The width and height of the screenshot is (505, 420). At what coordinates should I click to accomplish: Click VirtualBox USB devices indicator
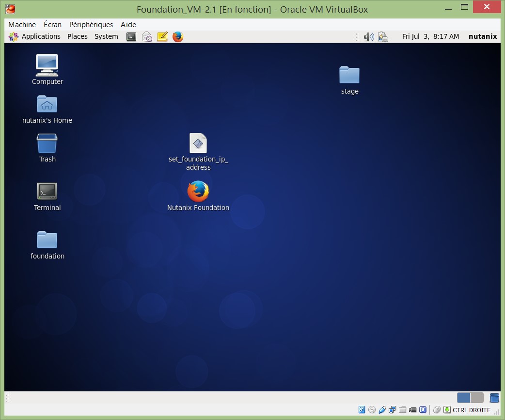click(382, 410)
